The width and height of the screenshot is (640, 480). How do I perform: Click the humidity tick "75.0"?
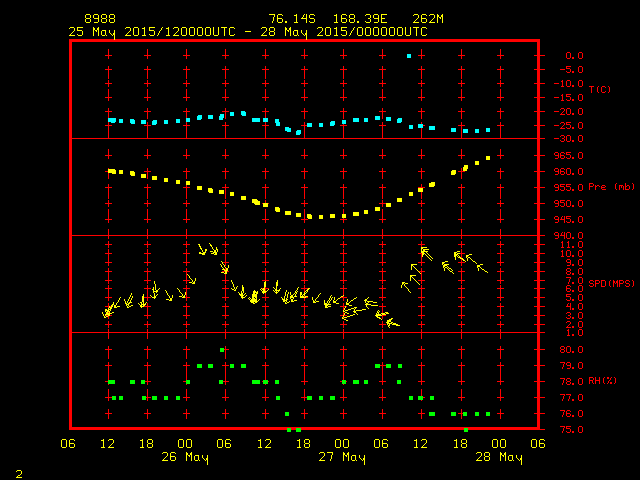pos(571,430)
